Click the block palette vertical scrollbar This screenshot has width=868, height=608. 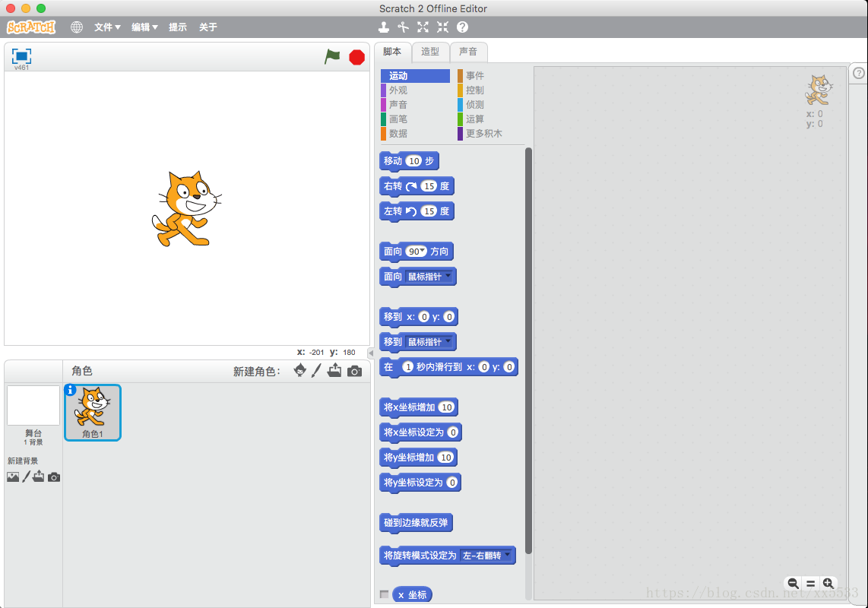click(x=528, y=350)
